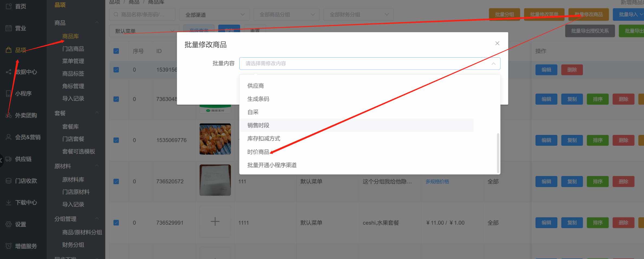This screenshot has width=644, height=259.
Task: Open 商品标签 in the submenu
Action: pos(73,74)
